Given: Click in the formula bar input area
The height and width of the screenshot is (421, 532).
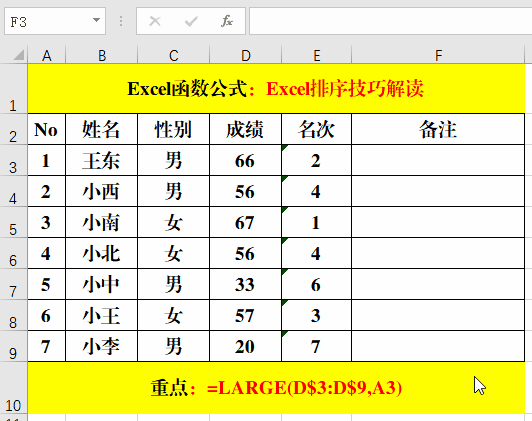Looking at the screenshot, I should coord(391,21).
